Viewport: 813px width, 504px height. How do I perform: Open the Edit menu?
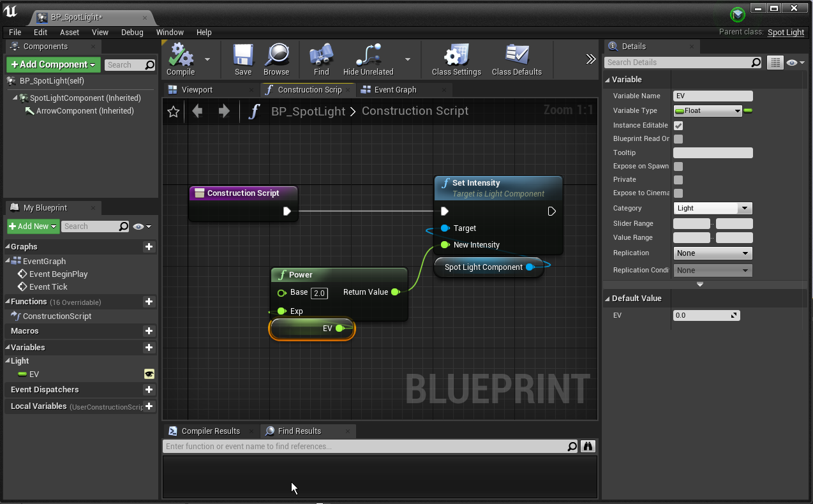41,33
